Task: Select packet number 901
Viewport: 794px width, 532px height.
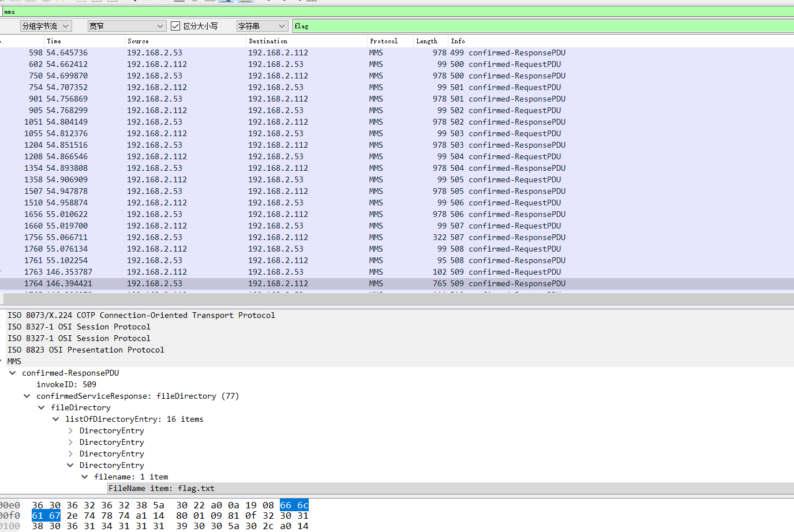Action: [397, 99]
